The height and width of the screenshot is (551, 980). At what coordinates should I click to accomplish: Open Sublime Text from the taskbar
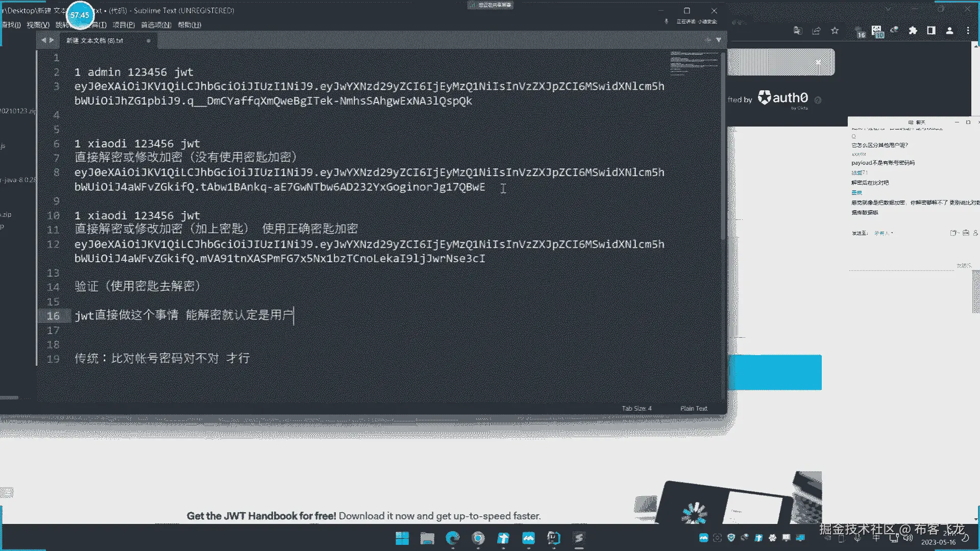(x=579, y=538)
